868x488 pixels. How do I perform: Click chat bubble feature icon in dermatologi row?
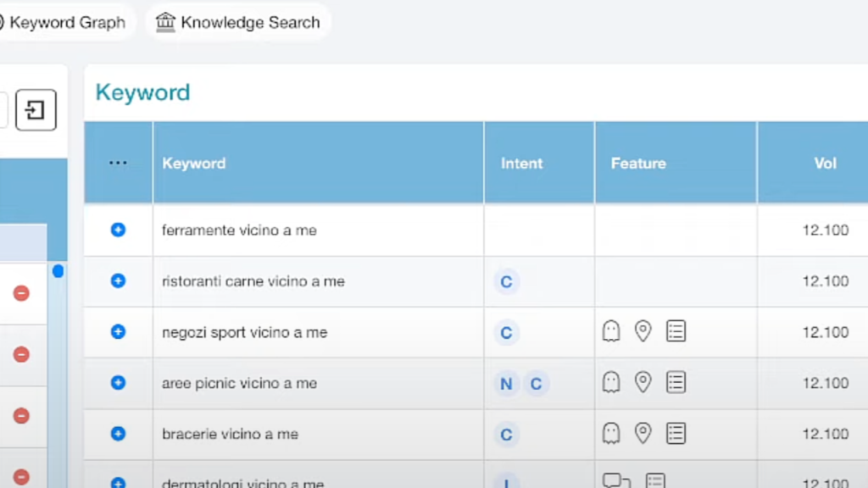coord(616,480)
